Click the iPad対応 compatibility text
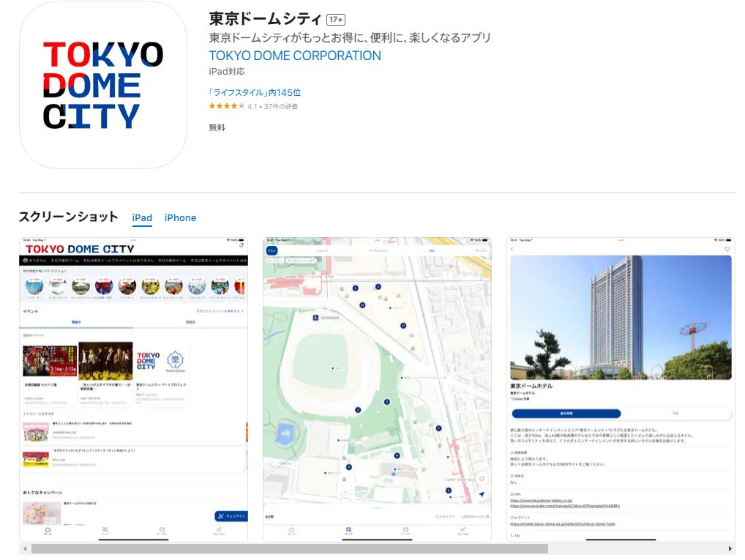 coord(227,71)
